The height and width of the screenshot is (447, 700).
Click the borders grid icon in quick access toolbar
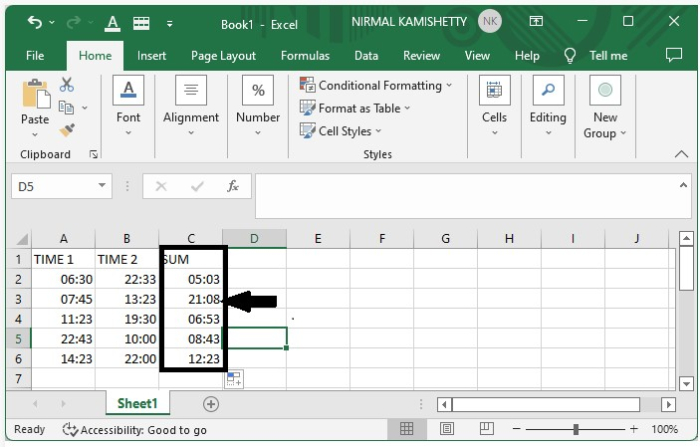pos(141,23)
